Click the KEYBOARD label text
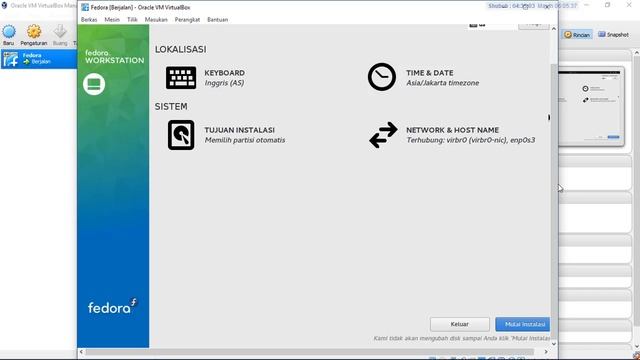Image resolution: width=640 pixels, height=360 pixels. click(224, 73)
